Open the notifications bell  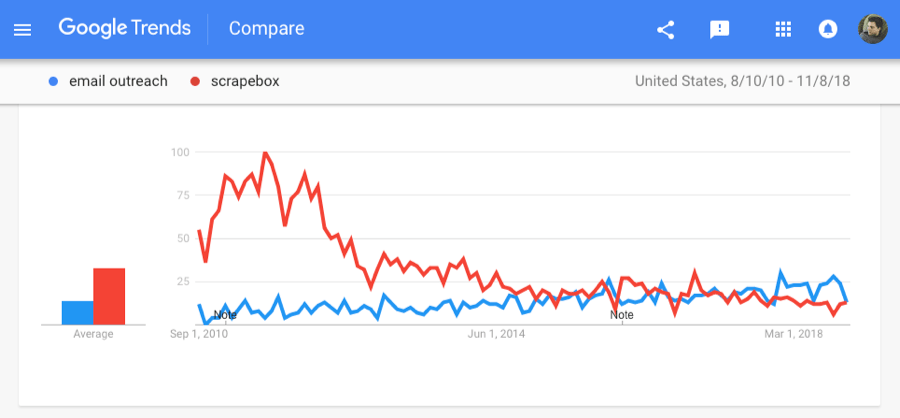[x=828, y=29]
